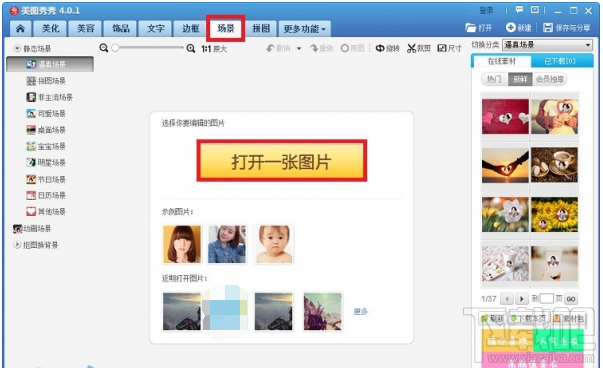
Task: Click the 更多 recent images link
Action: pyautogui.click(x=360, y=311)
